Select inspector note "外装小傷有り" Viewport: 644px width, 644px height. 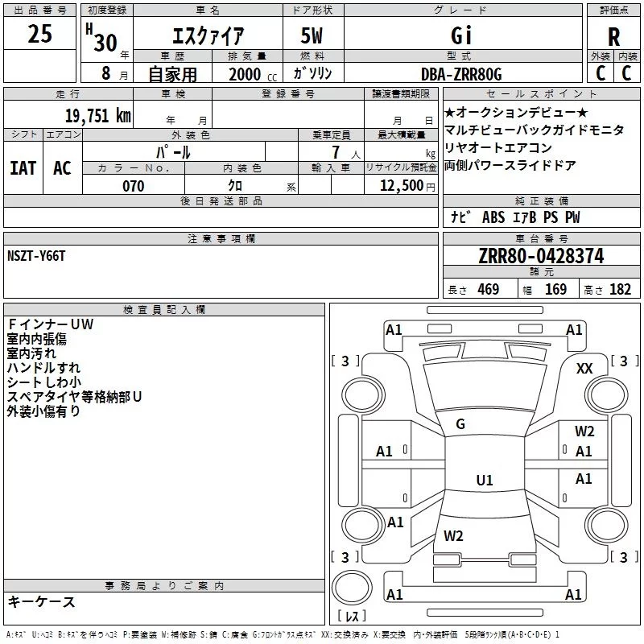tap(43, 411)
